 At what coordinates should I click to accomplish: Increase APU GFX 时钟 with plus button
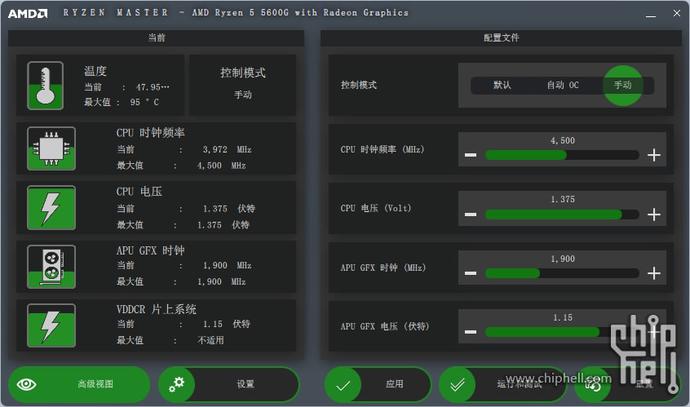pyautogui.click(x=654, y=273)
